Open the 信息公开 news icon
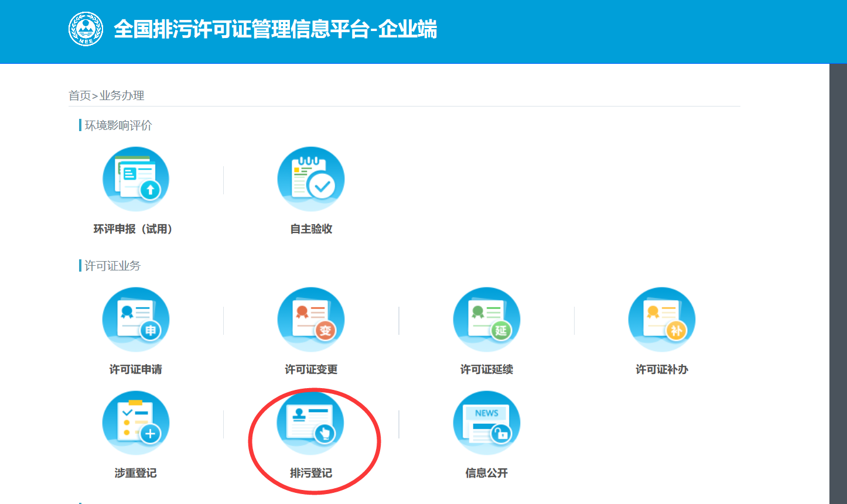Viewport: 847px width, 504px height. pyautogui.click(x=487, y=423)
